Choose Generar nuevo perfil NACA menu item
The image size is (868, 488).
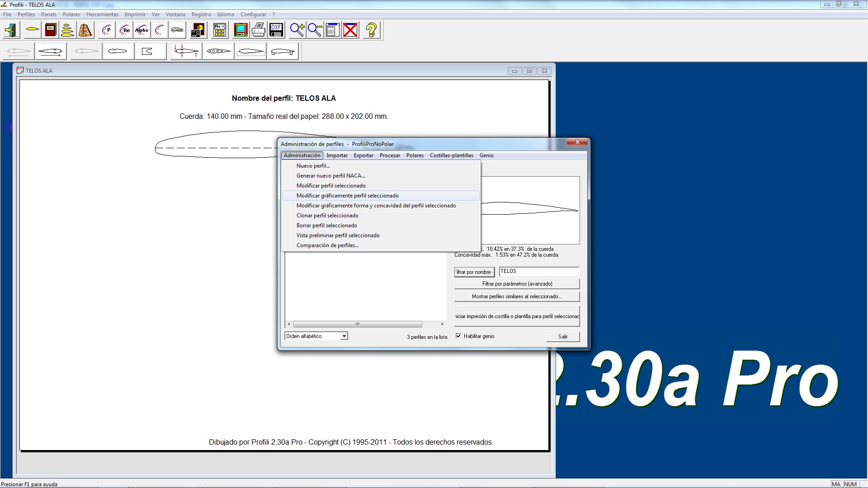coord(330,176)
